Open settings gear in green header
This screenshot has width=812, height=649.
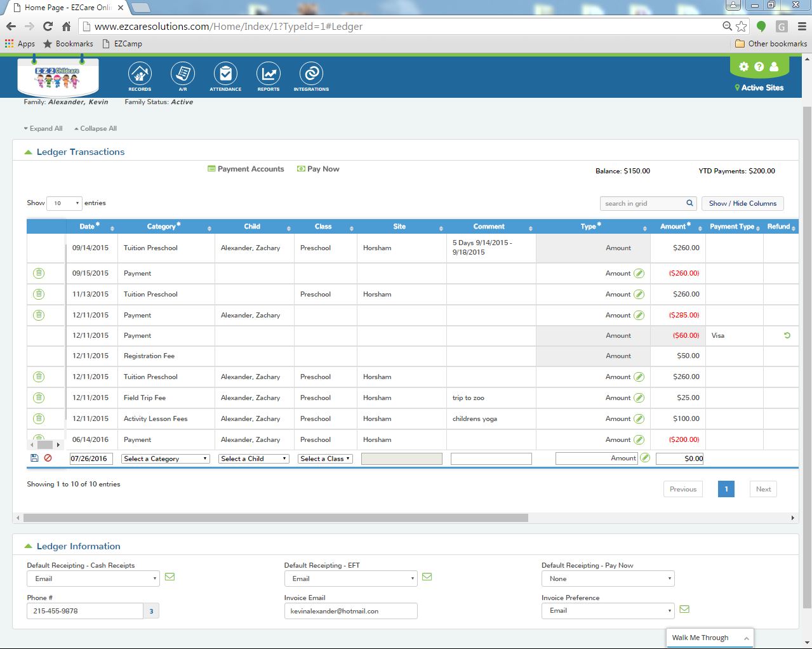[x=744, y=67]
